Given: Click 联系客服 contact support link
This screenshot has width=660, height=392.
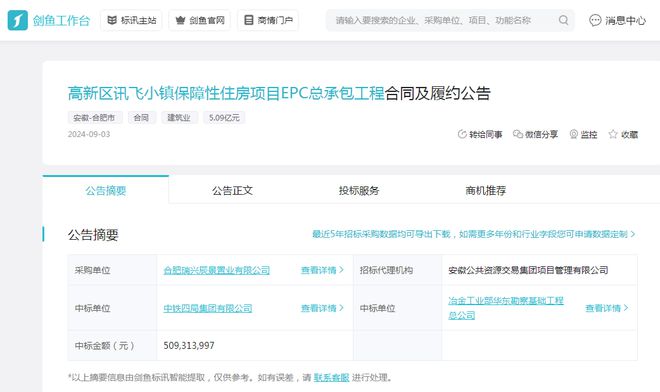Looking at the screenshot, I should click(331, 378).
